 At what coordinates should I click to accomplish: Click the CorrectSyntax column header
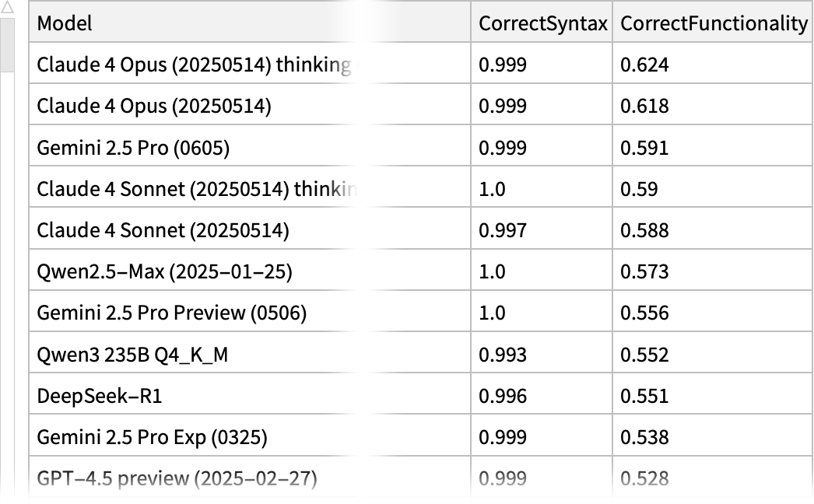pos(542,23)
